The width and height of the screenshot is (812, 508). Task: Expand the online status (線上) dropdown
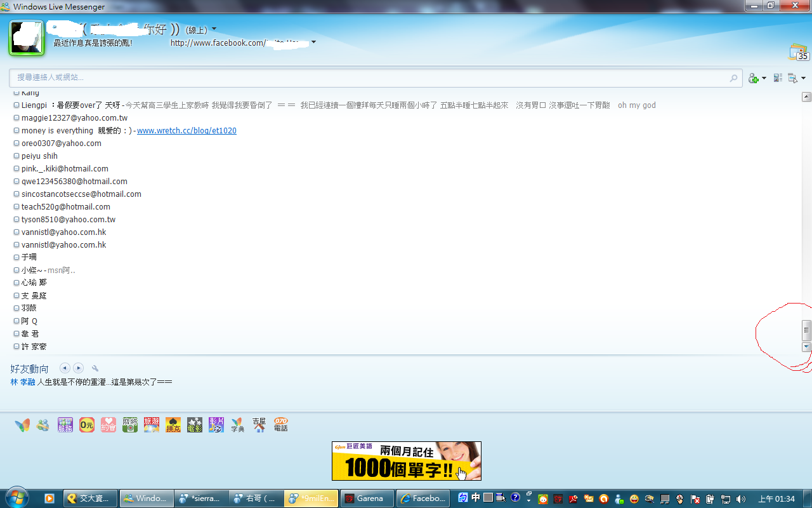(x=214, y=29)
